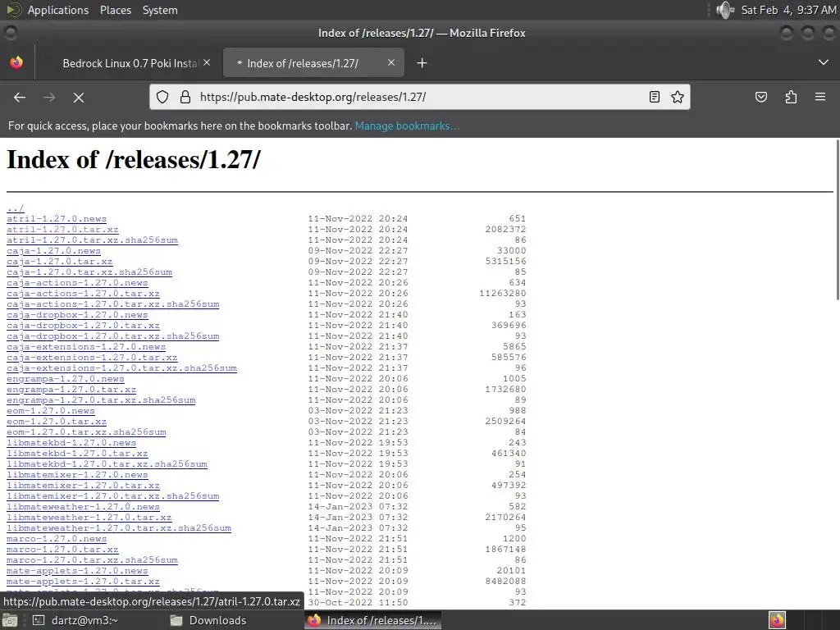Stop loading the page
Screen dimensions: 840x630
[x=79, y=98]
